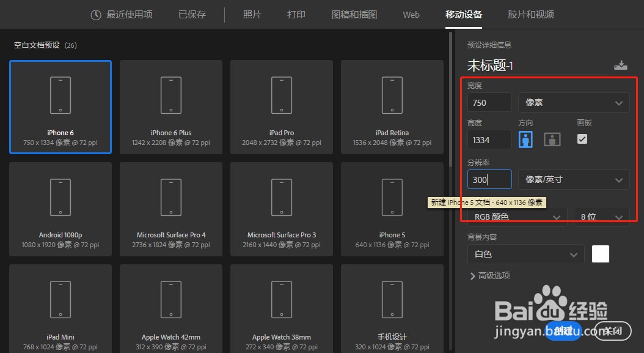
Task: Choose the iPad Mini preset
Action: coord(60,308)
